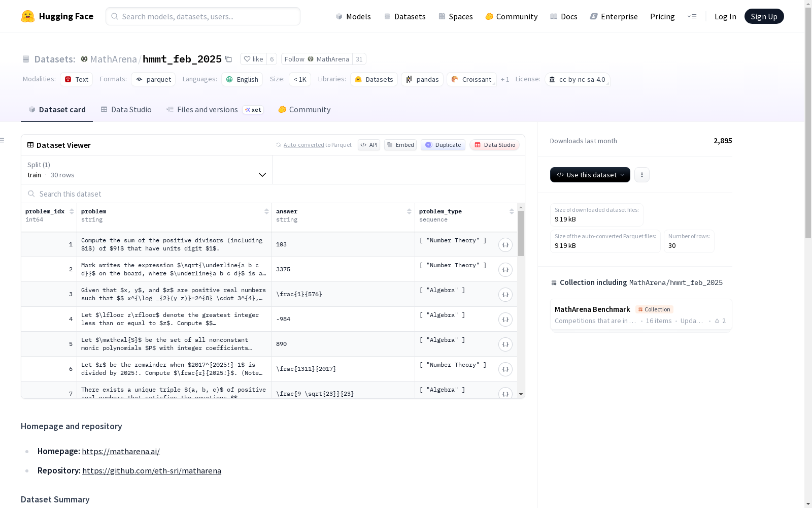Select the Text modality tag
This screenshot has height=508, width=812.
(77, 79)
